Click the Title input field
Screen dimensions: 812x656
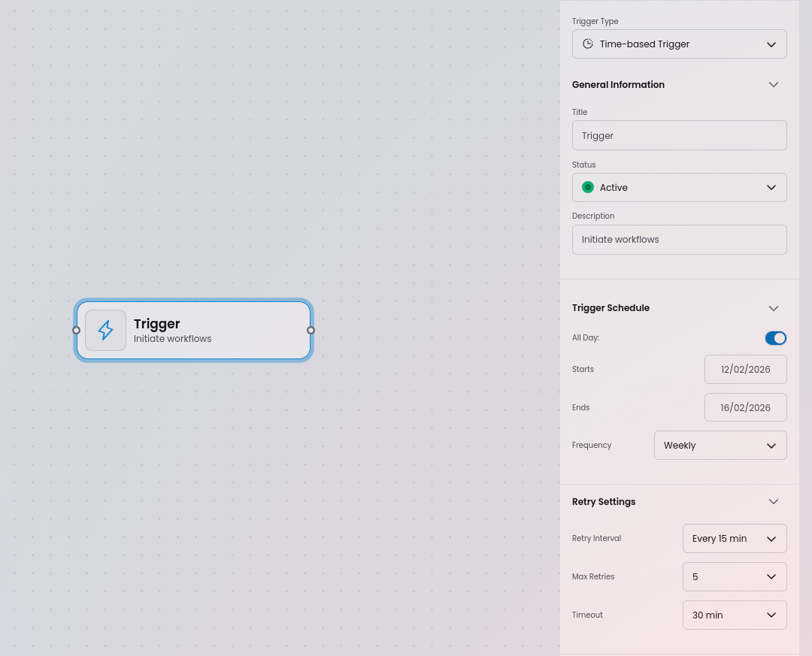[679, 135]
